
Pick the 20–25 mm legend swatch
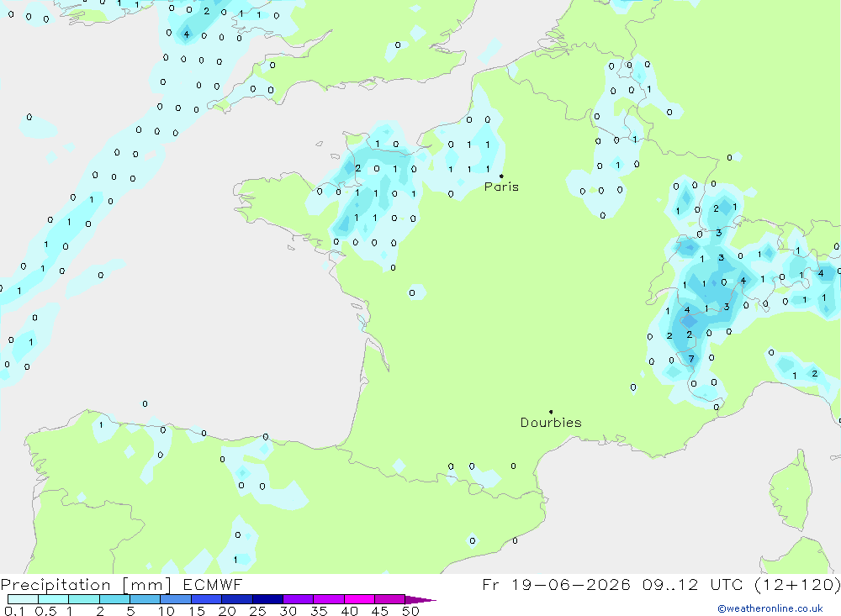coord(237,599)
